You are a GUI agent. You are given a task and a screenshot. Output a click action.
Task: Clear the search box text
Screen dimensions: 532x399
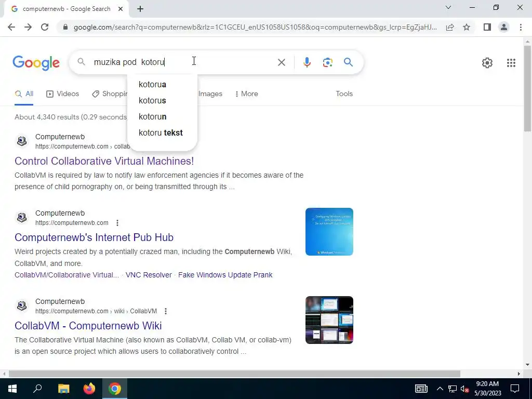click(281, 62)
